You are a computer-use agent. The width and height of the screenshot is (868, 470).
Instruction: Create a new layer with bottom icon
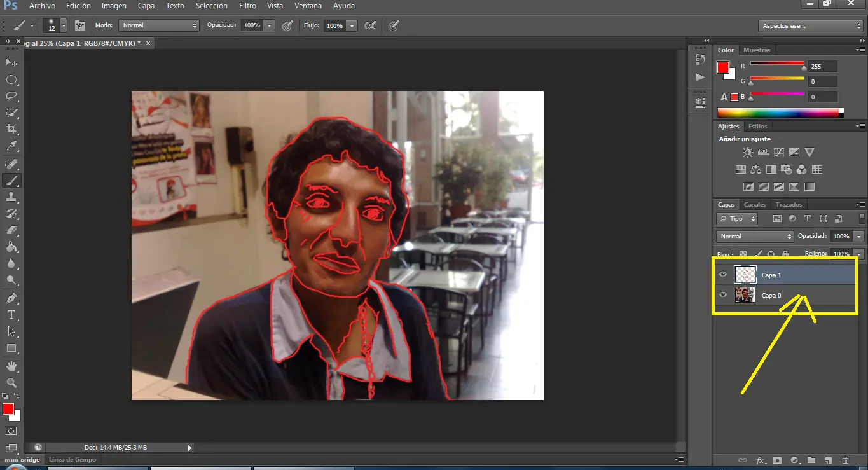[828, 460]
